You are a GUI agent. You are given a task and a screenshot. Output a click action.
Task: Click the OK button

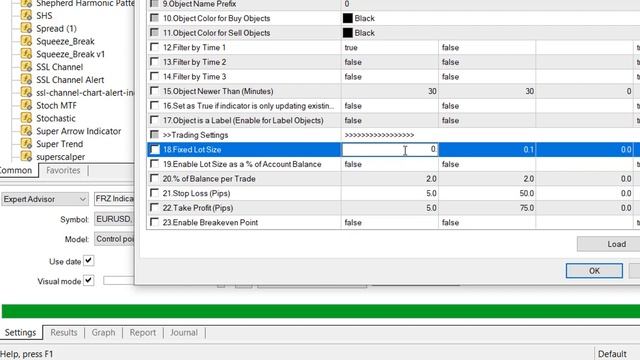pyautogui.click(x=594, y=271)
